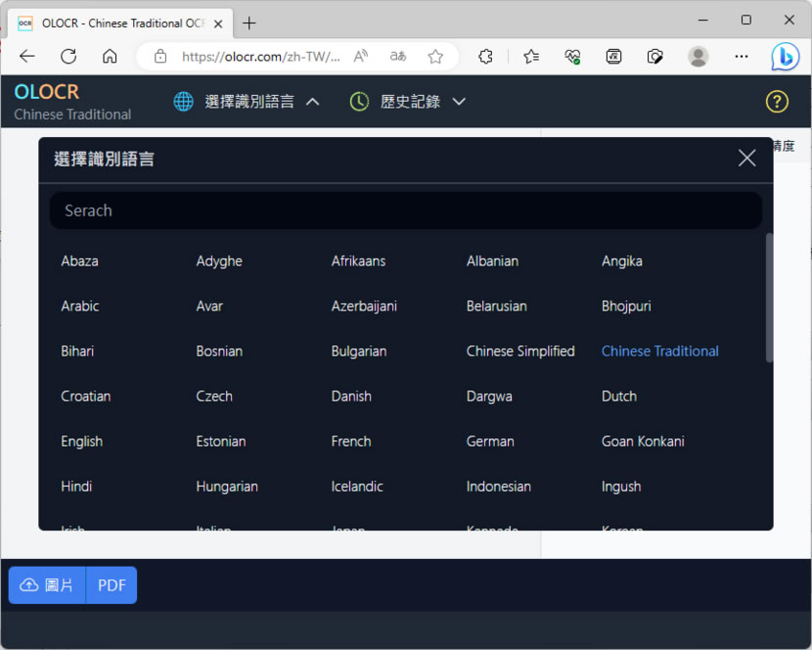Switch to the OLOCR browser tab
The image size is (812, 650).
click(x=117, y=23)
